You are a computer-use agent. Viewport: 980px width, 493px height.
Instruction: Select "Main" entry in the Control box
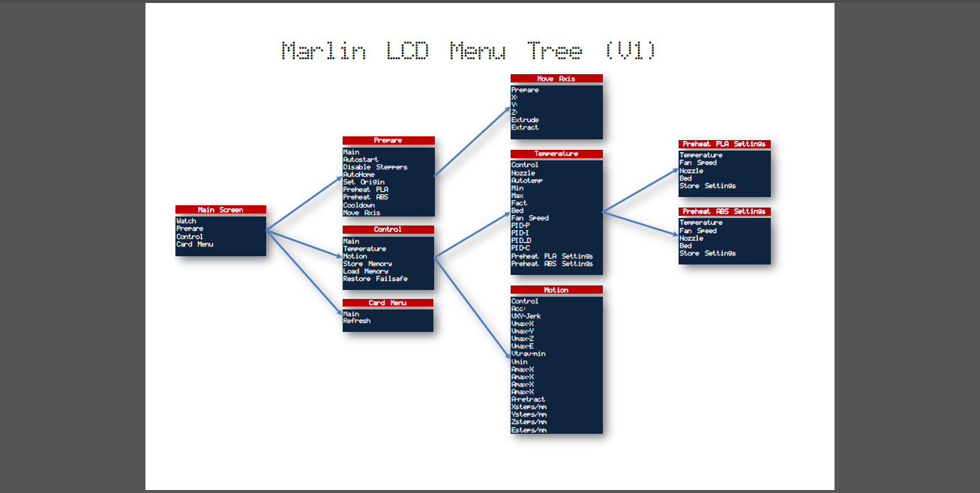pyautogui.click(x=351, y=241)
